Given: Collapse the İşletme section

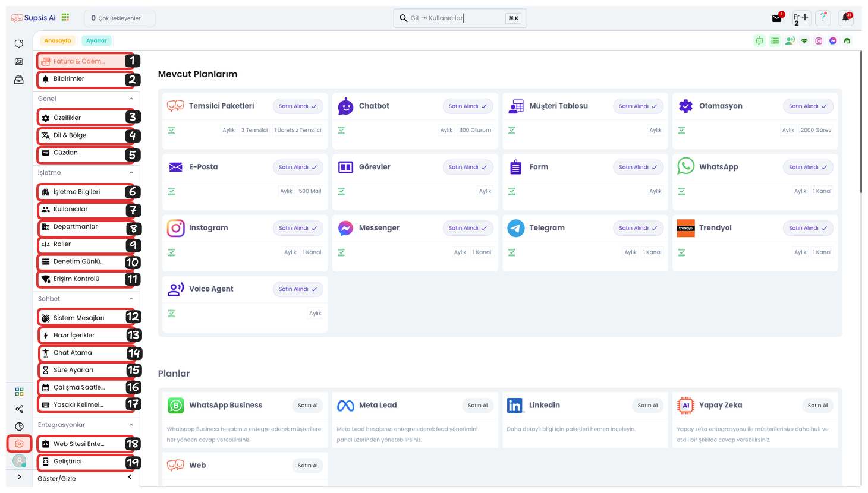Looking at the screenshot, I should pos(131,173).
